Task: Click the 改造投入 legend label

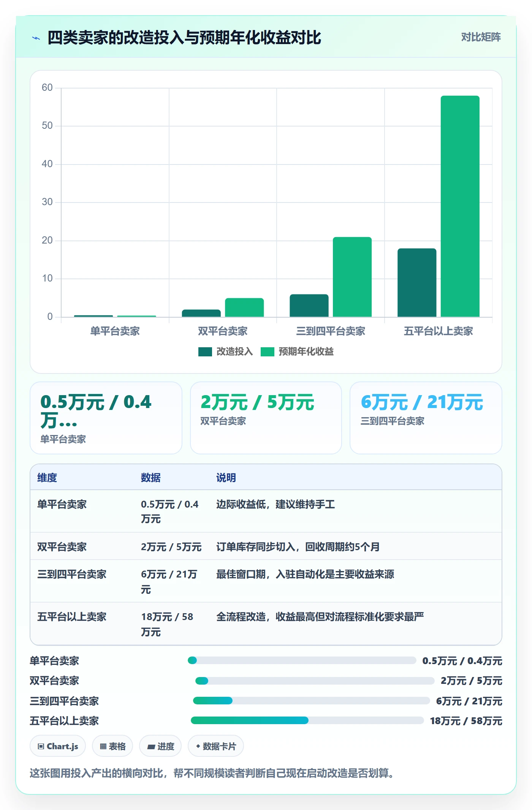Action: [234, 352]
